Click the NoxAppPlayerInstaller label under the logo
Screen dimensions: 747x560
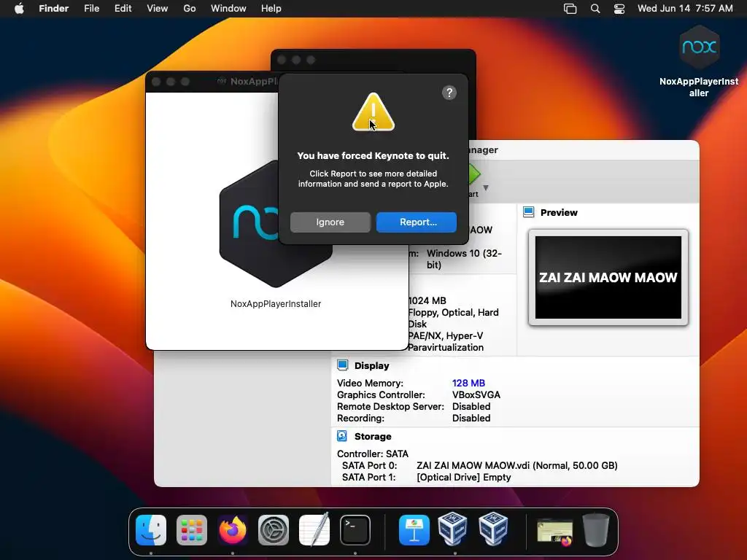point(276,304)
